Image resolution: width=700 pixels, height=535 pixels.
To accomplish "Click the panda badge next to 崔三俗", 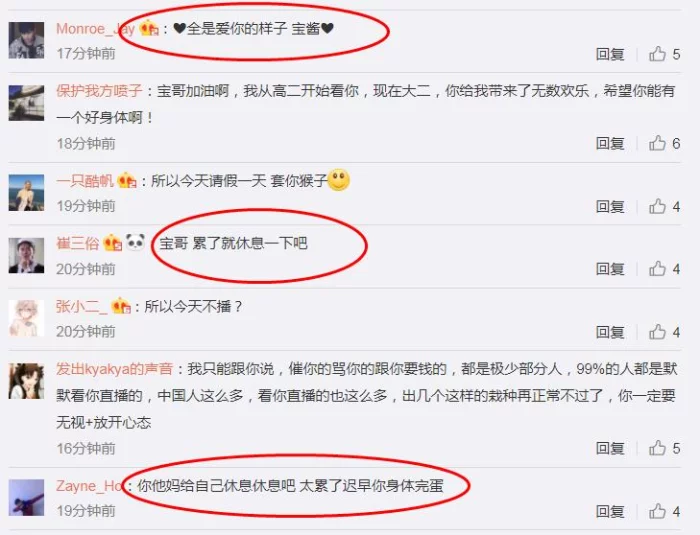I will [135, 242].
